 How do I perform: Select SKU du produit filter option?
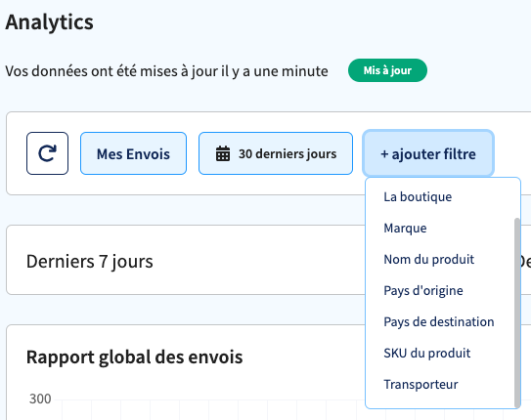(x=426, y=353)
